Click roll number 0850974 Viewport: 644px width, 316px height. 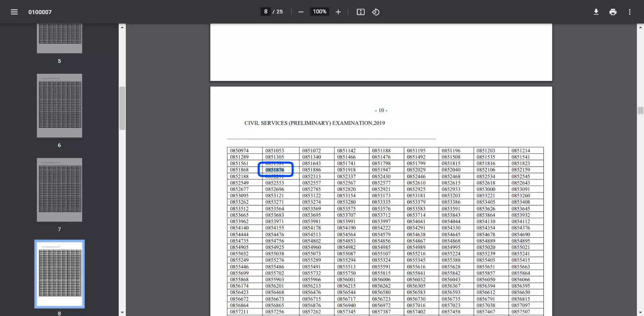239,150
